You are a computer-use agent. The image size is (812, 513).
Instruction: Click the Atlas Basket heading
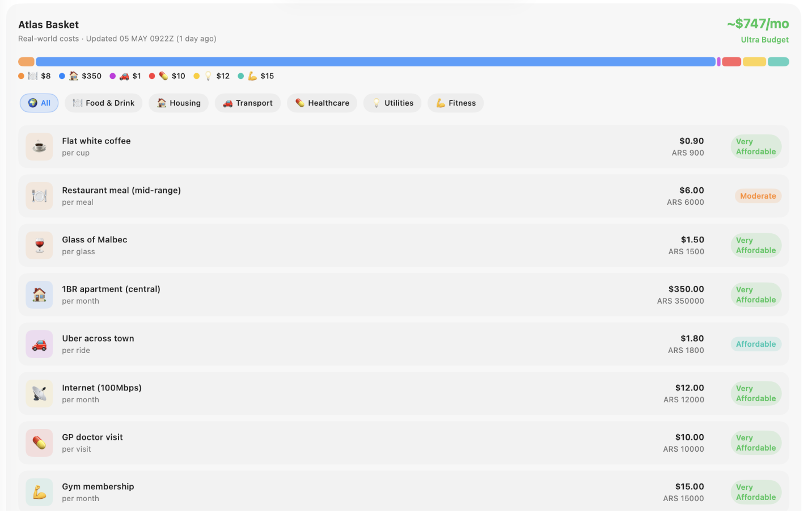(x=48, y=24)
